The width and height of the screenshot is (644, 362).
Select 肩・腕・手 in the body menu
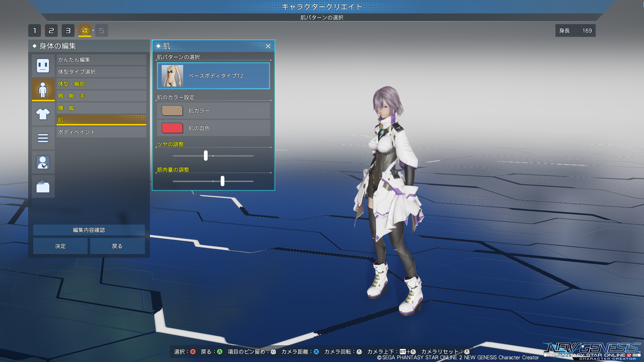coord(101,96)
